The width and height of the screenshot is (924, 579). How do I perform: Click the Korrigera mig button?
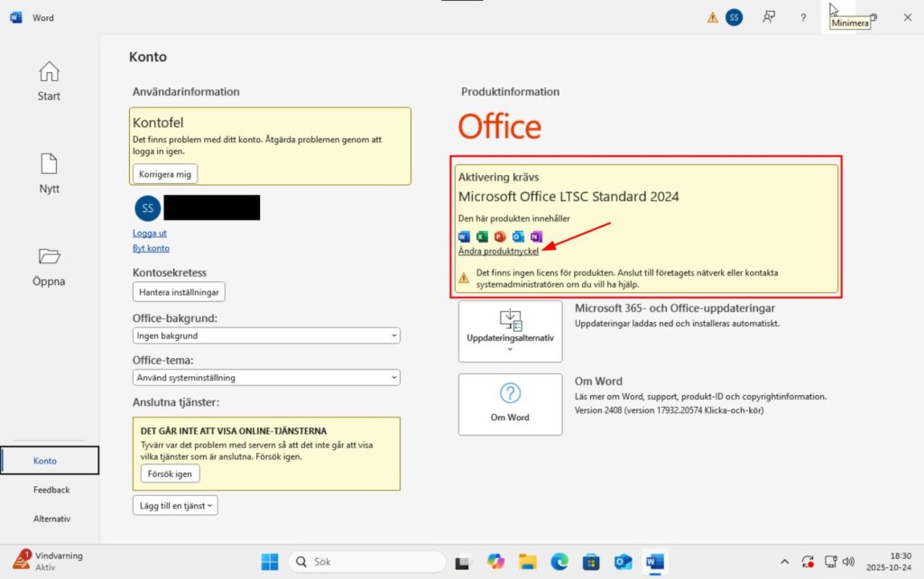pos(165,173)
